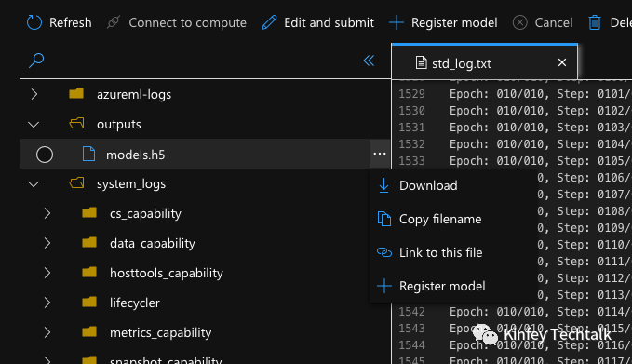Click log line number 1531
Image resolution: width=632 pixels, height=364 pixels.
(412, 128)
